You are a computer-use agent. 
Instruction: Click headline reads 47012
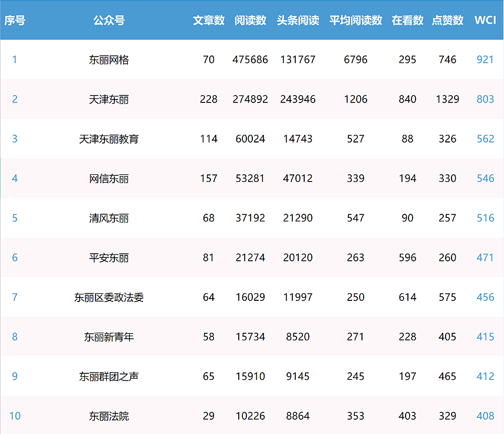click(x=298, y=178)
